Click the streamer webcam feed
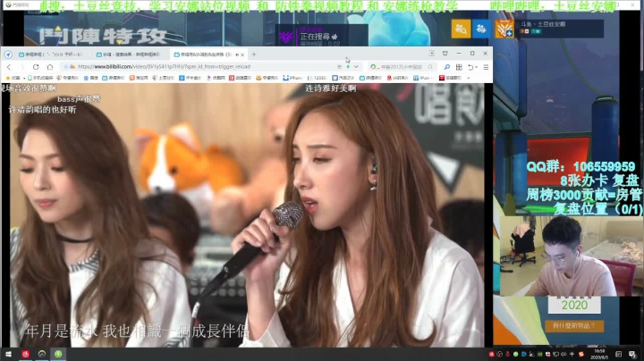Screen dimensions: 644x361 [571, 256]
